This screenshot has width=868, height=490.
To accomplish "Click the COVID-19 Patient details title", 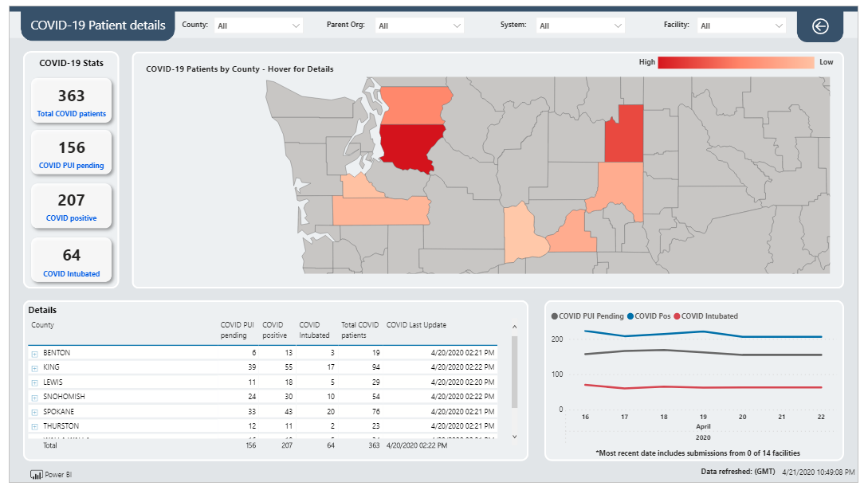I will click(x=98, y=25).
